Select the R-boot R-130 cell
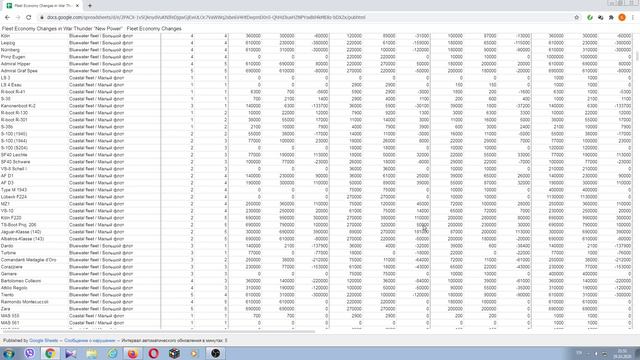Image resolution: width=640 pixels, height=360 pixels. [x=34, y=113]
